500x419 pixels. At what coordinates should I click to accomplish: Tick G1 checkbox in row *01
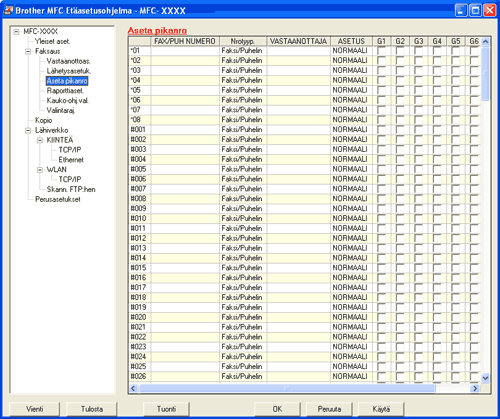click(381, 51)
